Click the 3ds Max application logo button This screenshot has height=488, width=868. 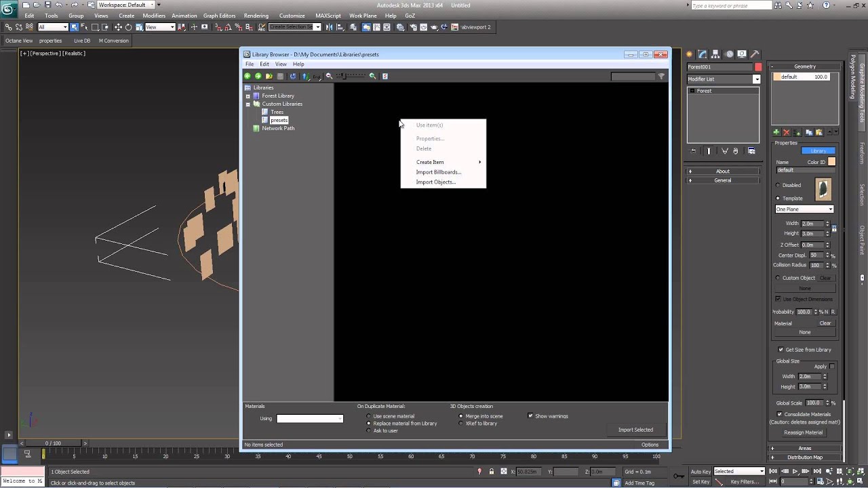[7, 9]
